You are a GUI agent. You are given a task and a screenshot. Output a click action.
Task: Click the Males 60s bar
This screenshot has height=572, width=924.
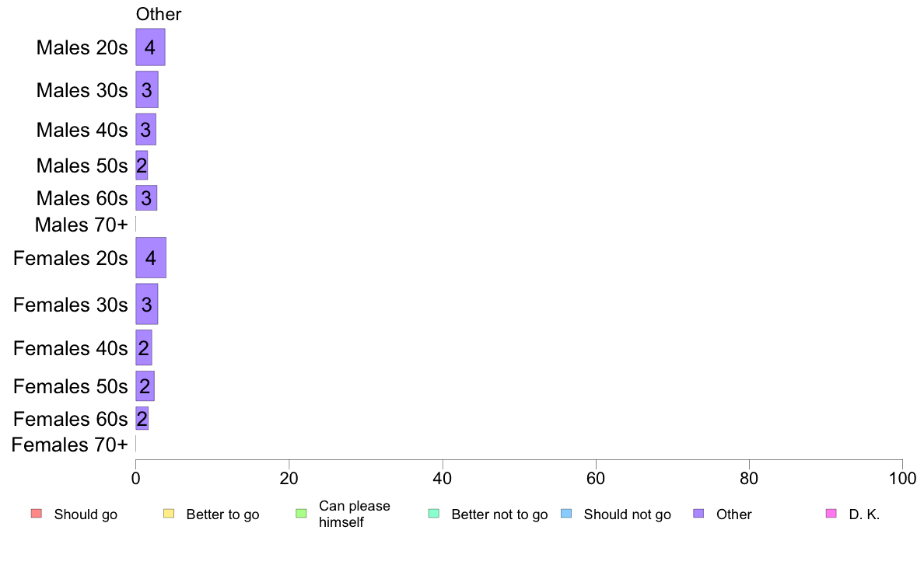[146, 198]
